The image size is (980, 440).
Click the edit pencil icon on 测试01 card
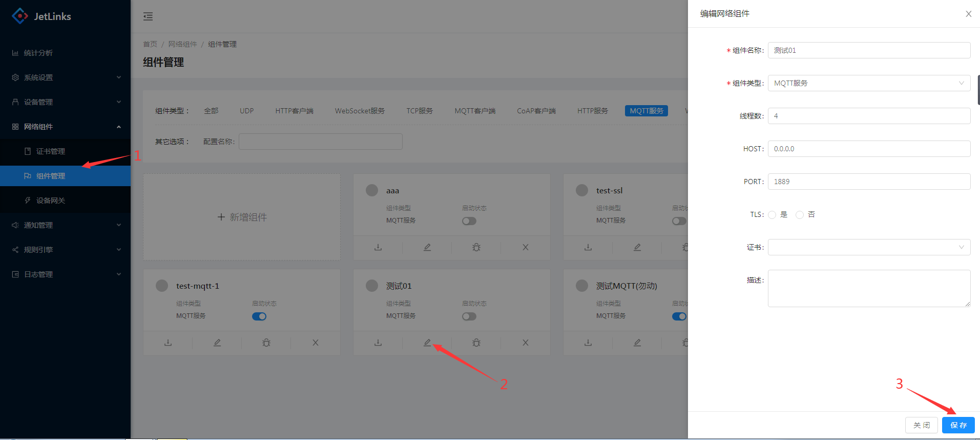click(x=427, y=343)
